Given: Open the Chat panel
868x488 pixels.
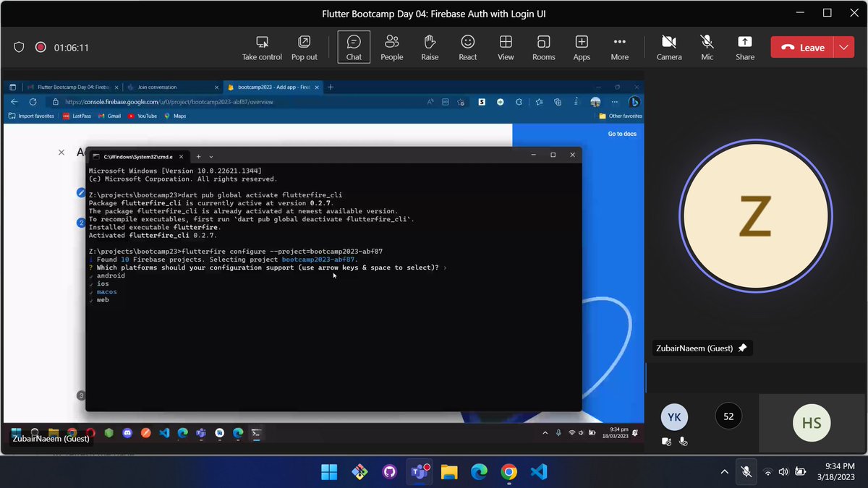Looking at the screenshot, I should point(354,48).
